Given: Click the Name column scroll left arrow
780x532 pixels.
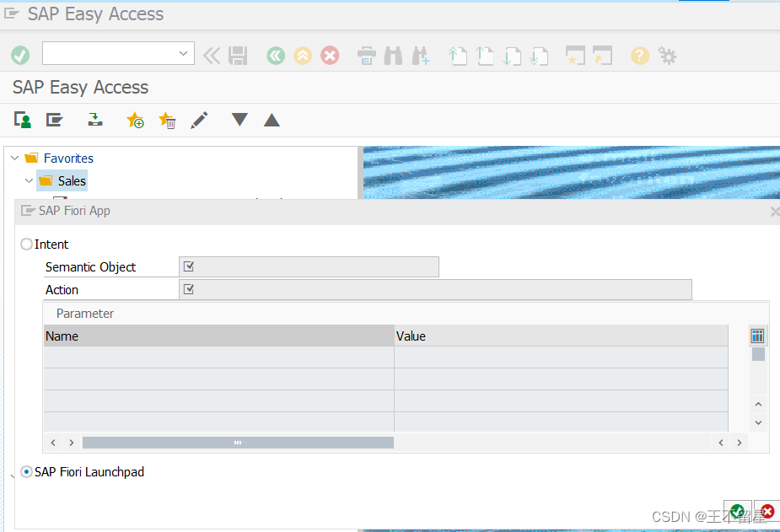Looking at the screenshot, I should (53, 443).
